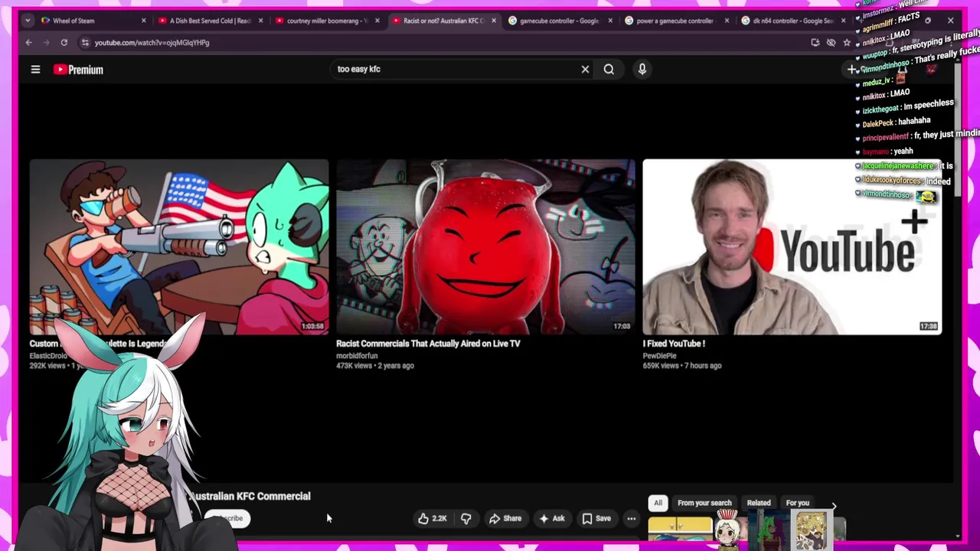Viewport: 980px width, 551px height.
Task: Close the Racist or not KFC tab
Action: tap(494, 21)
